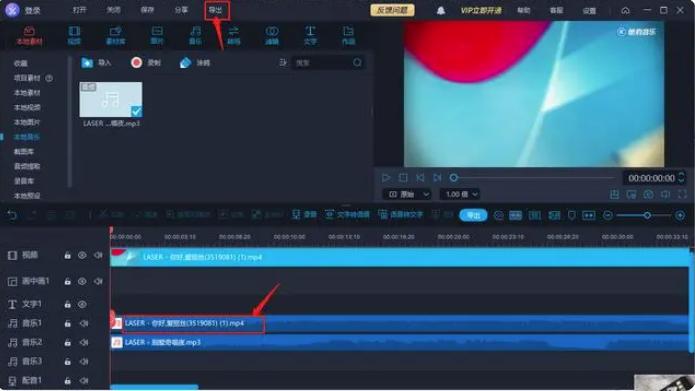
Task: Mute the 音乐3 track
Action: click(x=84, y=362)
